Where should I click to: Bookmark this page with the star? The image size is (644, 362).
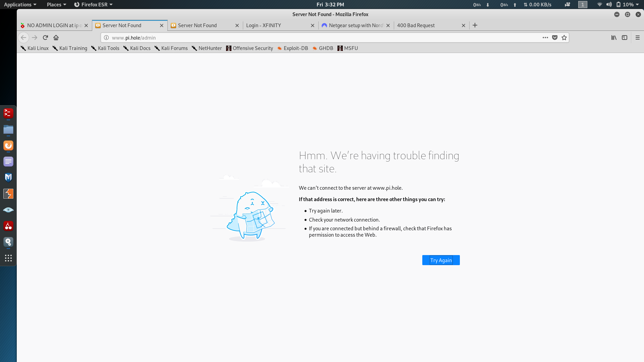pos(564,38)
